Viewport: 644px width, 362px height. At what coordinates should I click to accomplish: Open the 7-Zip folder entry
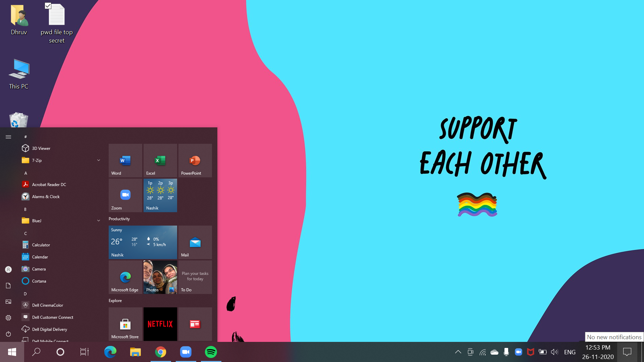[61, 160]
